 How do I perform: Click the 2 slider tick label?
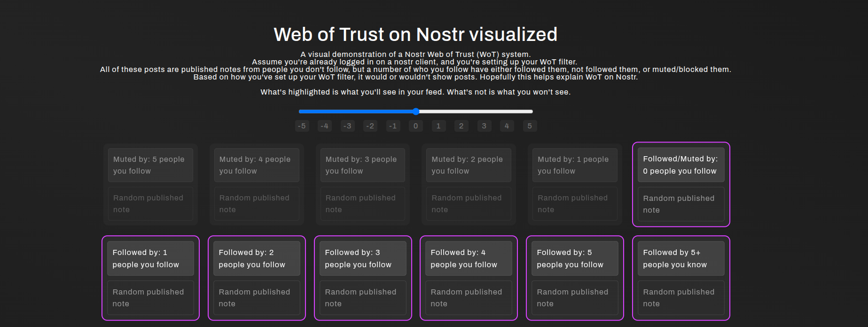pyautogui.click(x=461, y=126)
